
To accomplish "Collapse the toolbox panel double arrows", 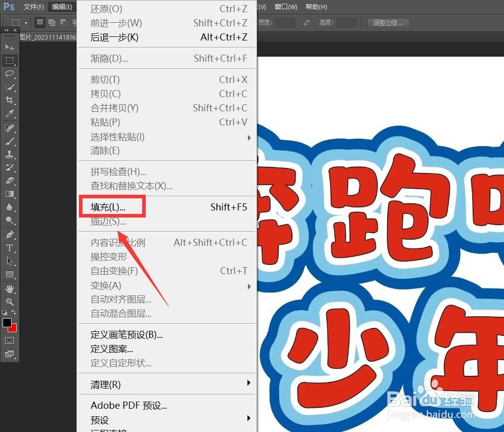I will point(7,30).
